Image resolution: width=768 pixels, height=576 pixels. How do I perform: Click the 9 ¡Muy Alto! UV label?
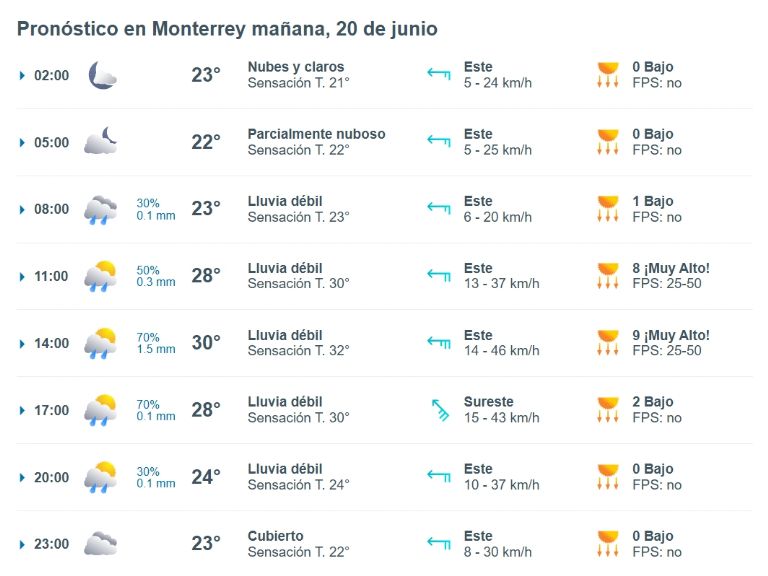pyautogui.click(x=671, y=336)
